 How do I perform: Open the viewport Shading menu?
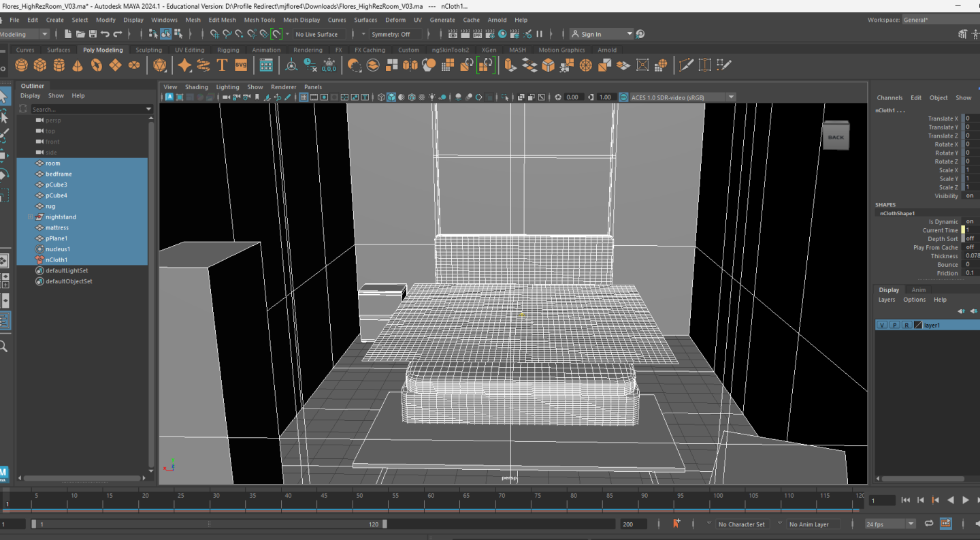point(197,87)
